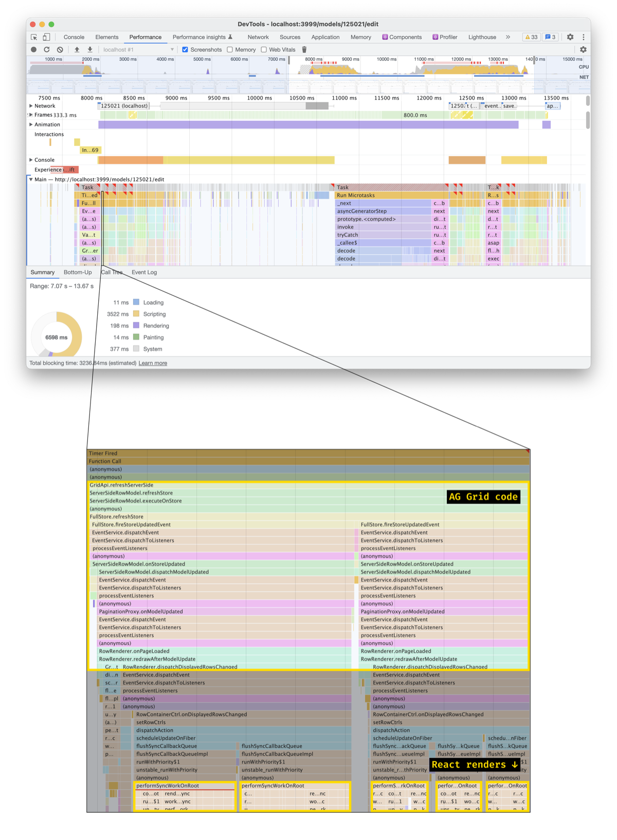Open capture settings gear in Performance toolbar
The width and height of the screenshot is (617, 840).
pos(583,50)
